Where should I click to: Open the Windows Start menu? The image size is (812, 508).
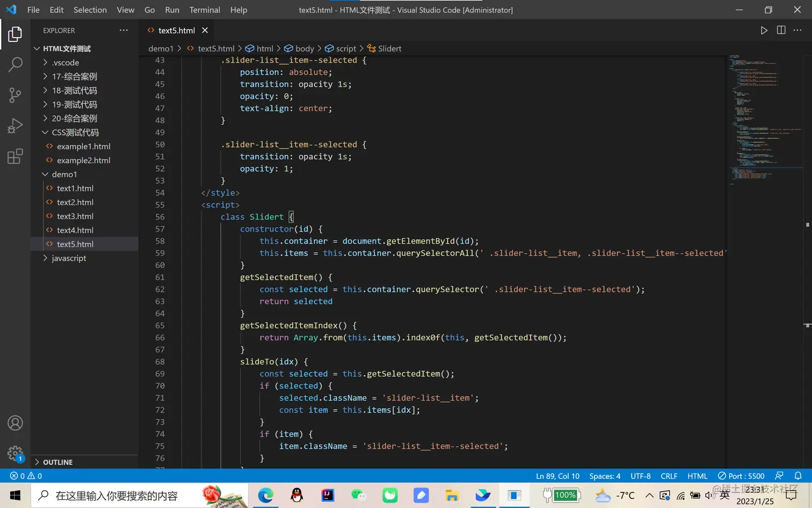(15, 496)
